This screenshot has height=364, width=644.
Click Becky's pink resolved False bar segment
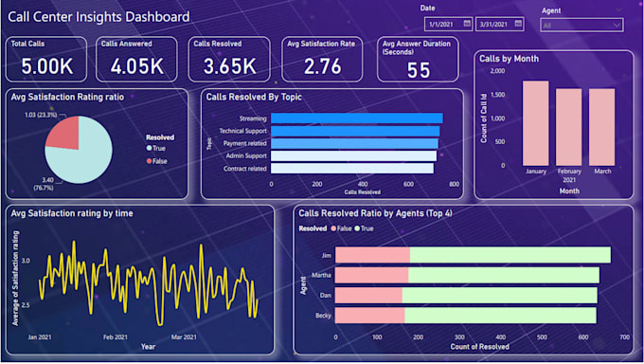370,316
